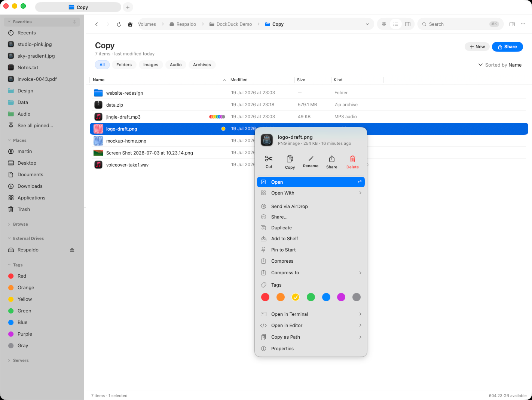This screenshot has width=532, height=400.
Task: Switch to icon grid view
Action: click(x=384, y=24)
